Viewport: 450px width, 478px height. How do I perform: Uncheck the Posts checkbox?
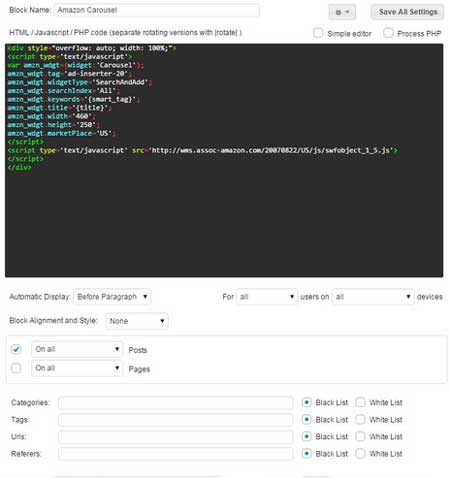pos(16,349)
